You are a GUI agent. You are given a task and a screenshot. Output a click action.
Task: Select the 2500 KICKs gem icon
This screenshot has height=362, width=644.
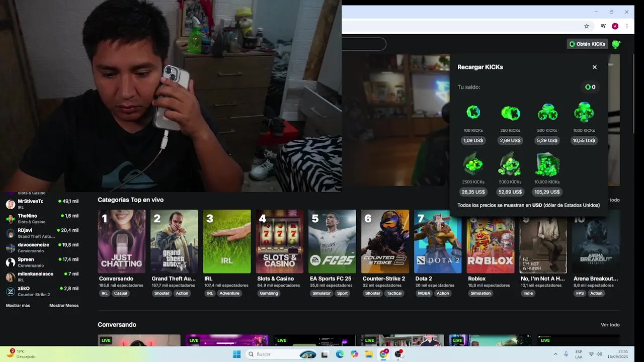pyautogui.click(x=473, y=164)
